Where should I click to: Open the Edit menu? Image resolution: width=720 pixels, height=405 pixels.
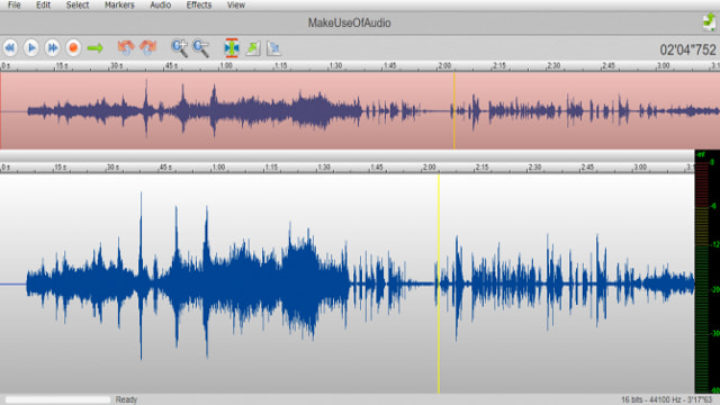point(43,5)
